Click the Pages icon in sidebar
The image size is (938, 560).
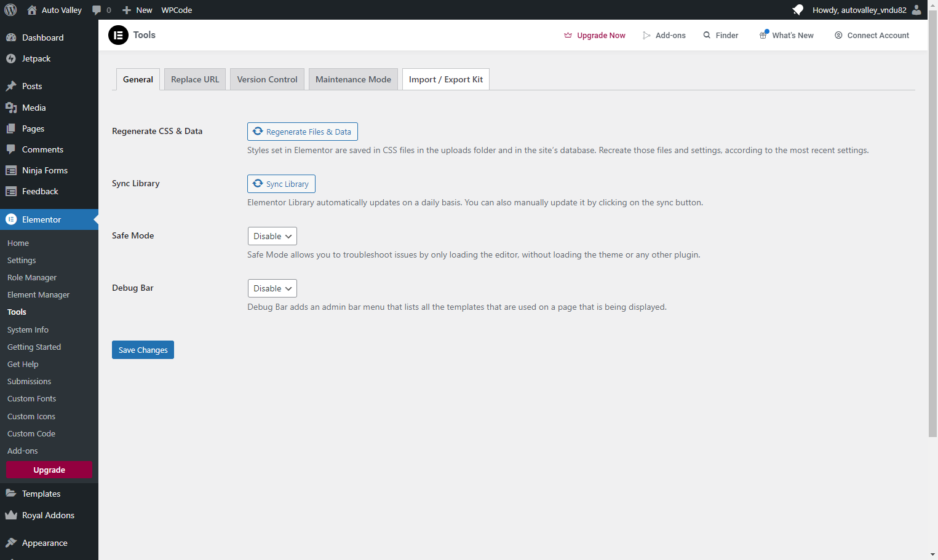pos(11,128)
